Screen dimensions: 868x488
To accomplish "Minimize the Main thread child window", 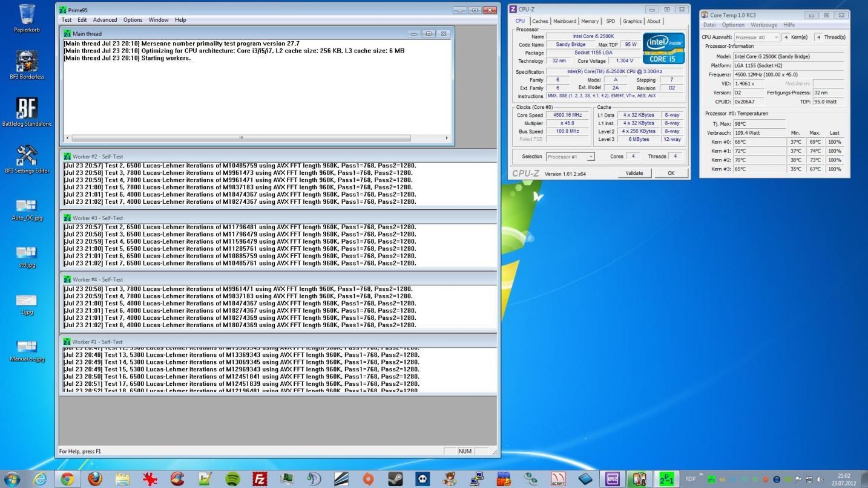I will tap(414, 34).
